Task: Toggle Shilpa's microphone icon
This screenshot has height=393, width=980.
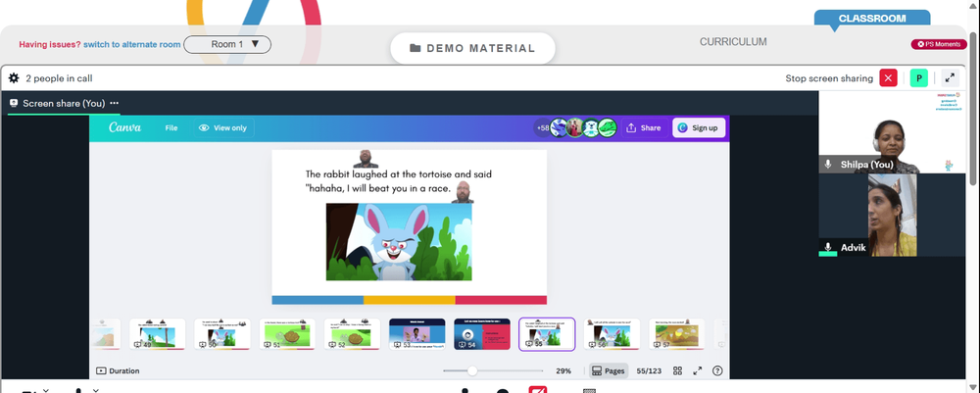Action: pos(828,164)
